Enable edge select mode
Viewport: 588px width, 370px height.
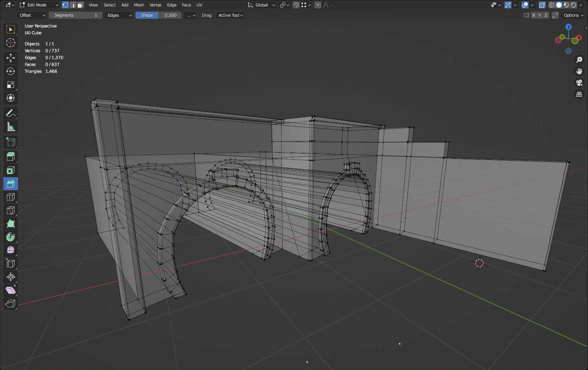click(x=73, y=5)
